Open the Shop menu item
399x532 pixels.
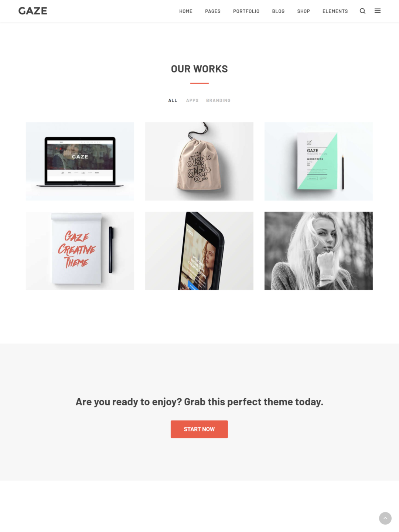tap(303, 11)
